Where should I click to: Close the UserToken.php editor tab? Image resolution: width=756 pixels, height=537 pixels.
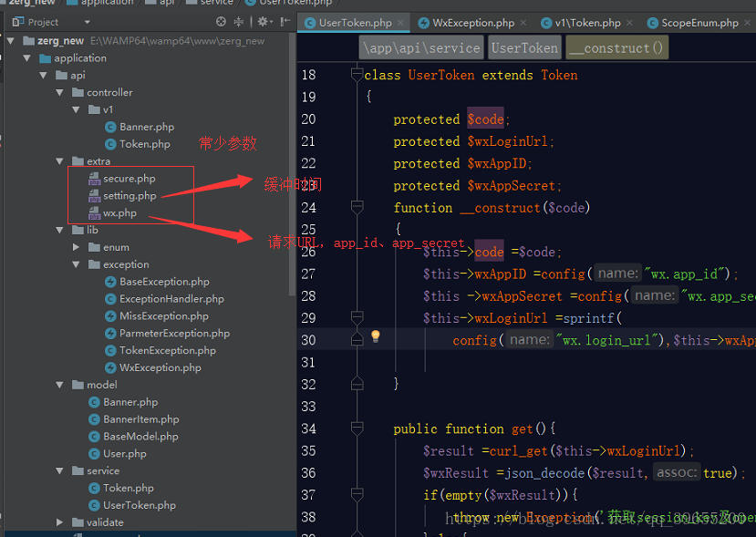pos(400,23)
